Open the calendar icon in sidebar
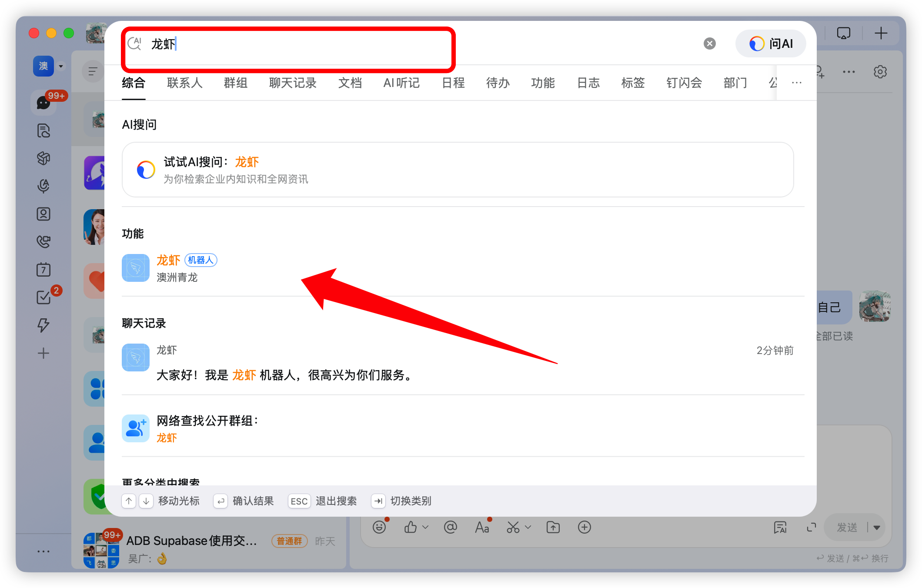 pyautogui.click(x=43, y=269)
